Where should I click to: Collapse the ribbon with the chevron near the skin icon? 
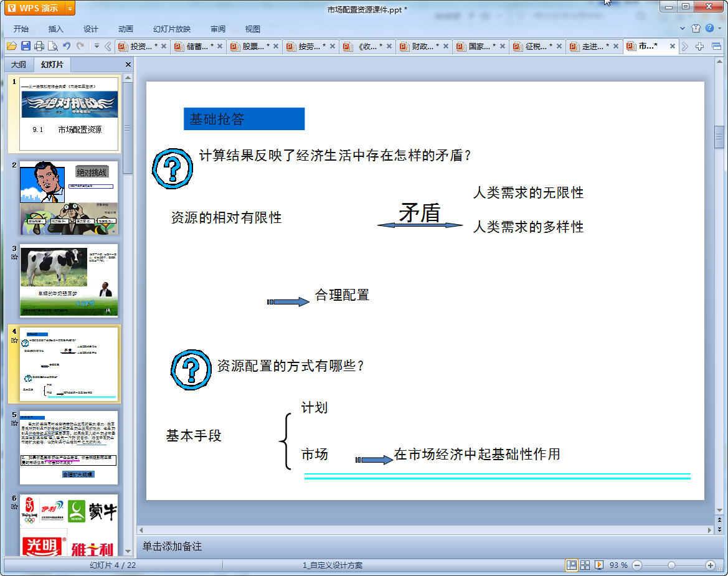682,28
